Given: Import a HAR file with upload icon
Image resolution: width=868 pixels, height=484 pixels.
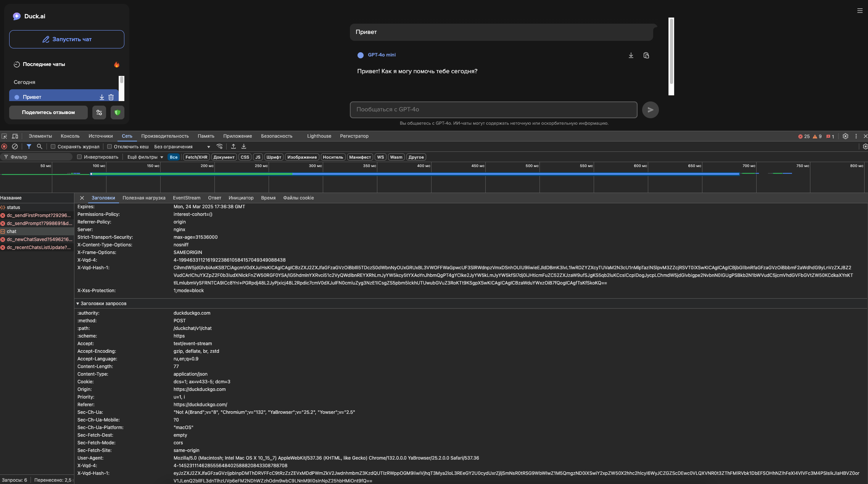Looking at the screenshot, I should click(234, 146).
